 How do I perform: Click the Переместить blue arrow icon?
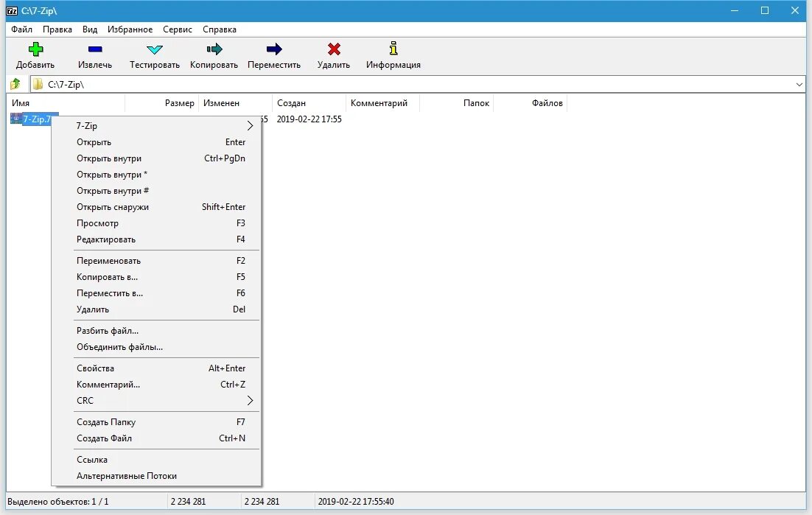click(x=274, y=49)
